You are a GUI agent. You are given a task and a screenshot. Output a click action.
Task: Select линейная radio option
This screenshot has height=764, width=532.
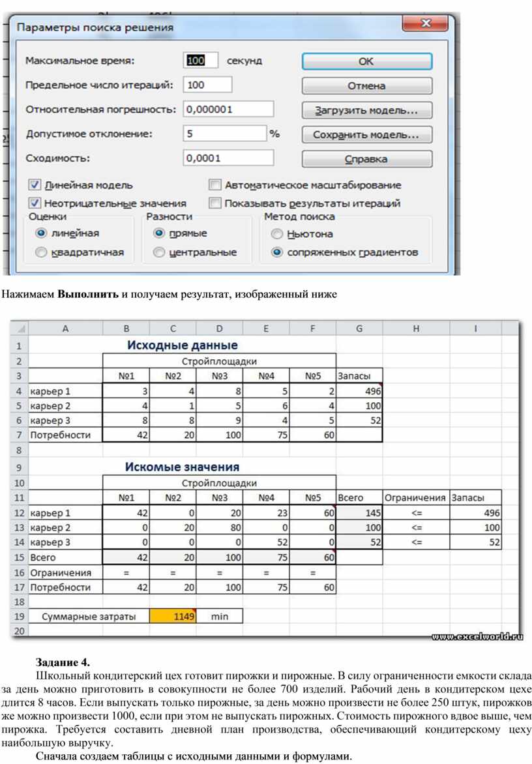[x=41, y=233]
